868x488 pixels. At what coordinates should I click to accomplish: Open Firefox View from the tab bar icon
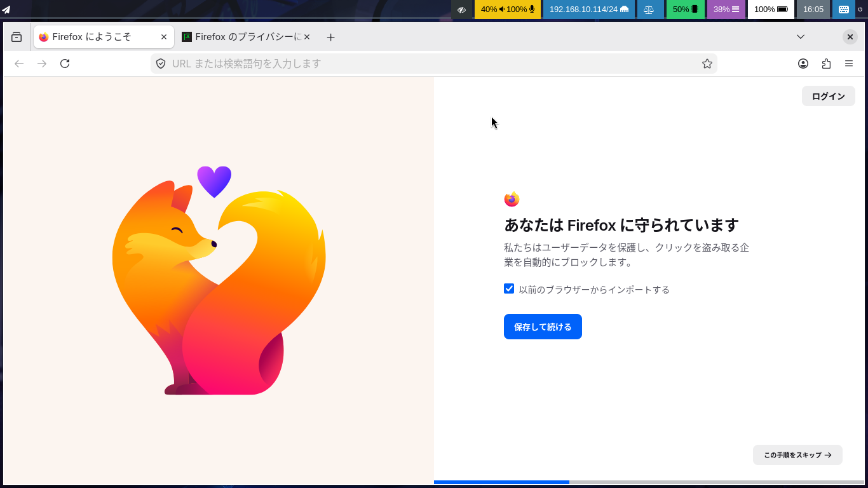pos(17,37)
